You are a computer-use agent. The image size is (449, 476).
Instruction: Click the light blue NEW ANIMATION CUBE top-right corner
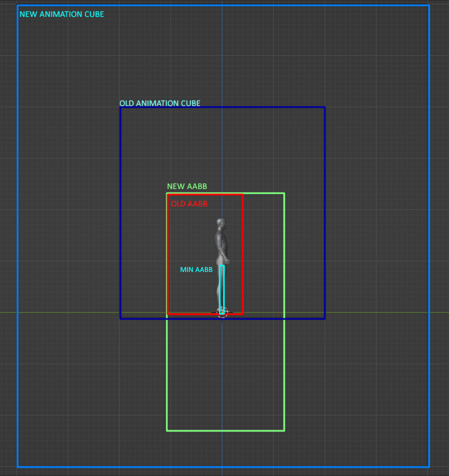coord(429,6)
